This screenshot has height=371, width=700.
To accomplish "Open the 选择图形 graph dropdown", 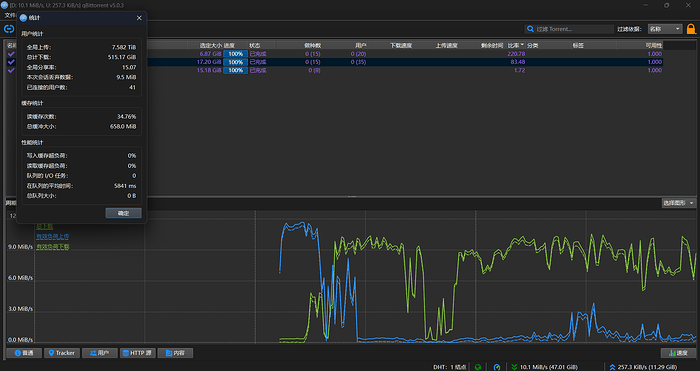I will 679,203.
